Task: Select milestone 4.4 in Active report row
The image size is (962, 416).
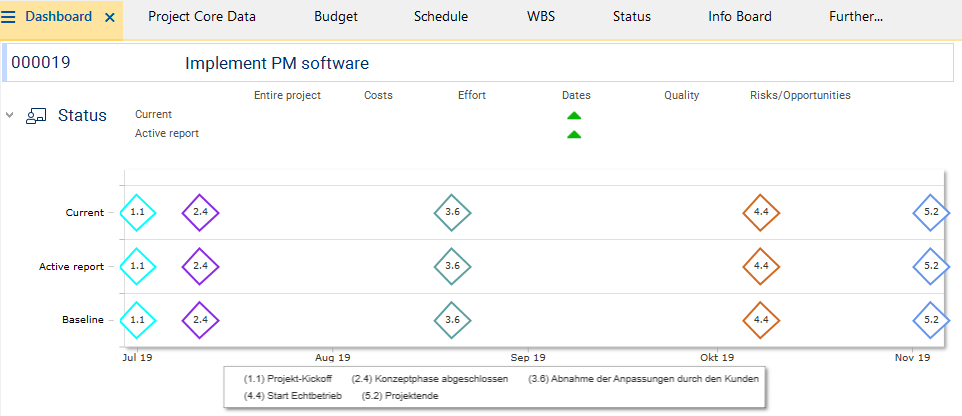Action: pyautogui.click(x=761, y=266)
